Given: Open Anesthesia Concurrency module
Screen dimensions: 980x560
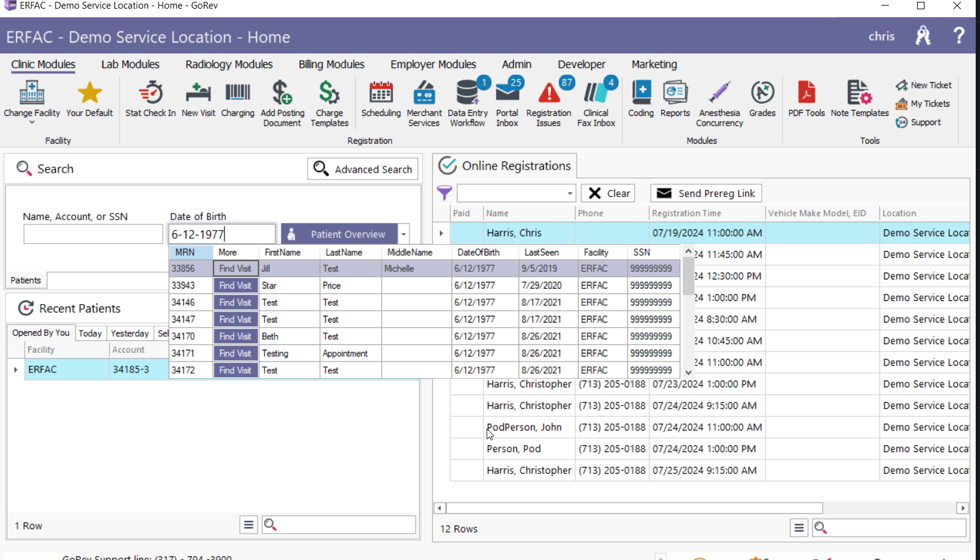Looking at the screenshot, I should pos(719,104).
